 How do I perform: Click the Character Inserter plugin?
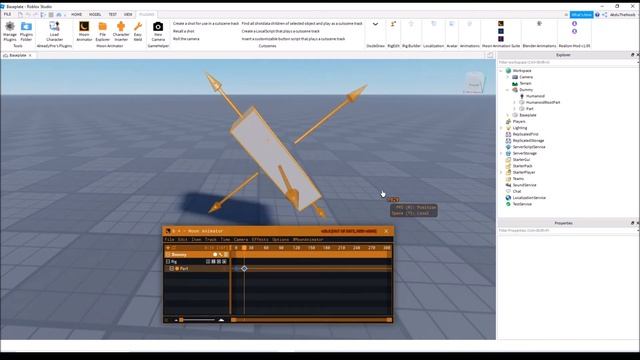coord(121,31)
